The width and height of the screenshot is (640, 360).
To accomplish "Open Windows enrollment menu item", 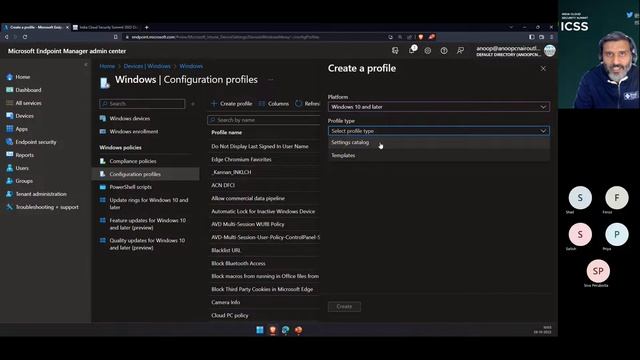I will 133,131.
